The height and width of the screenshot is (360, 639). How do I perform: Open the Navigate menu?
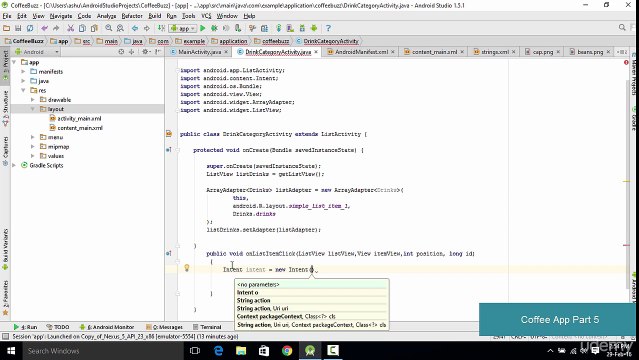[x=61, y=16]
